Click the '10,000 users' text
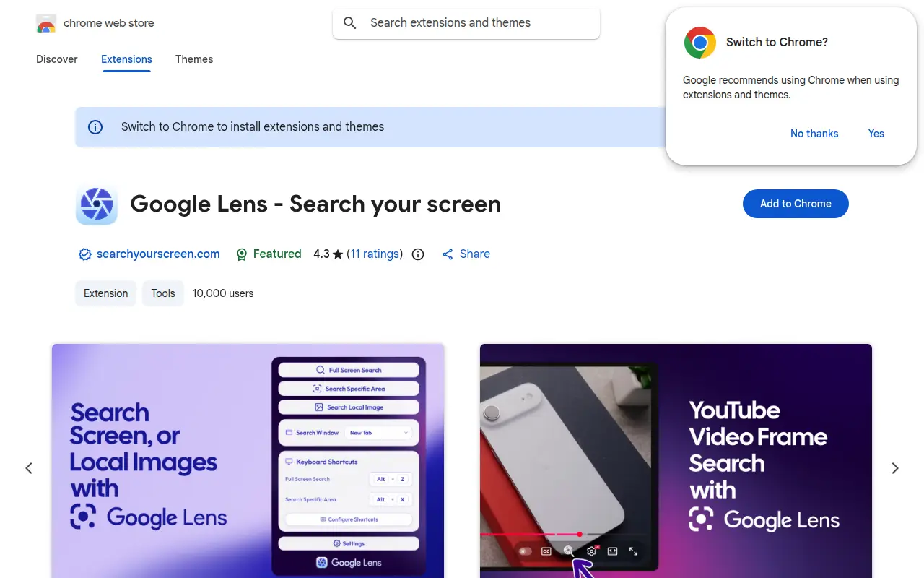Screen dimensions: 924x578 pos(223,293)
